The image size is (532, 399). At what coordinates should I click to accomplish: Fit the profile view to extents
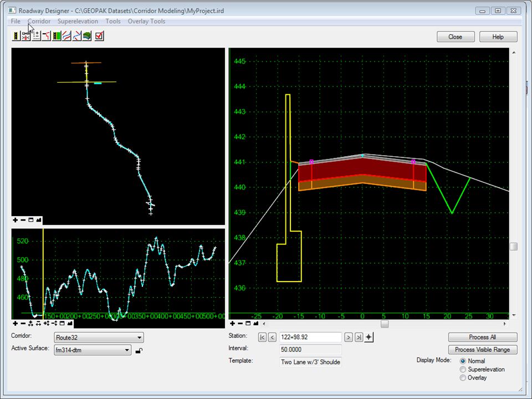(70, 323)
